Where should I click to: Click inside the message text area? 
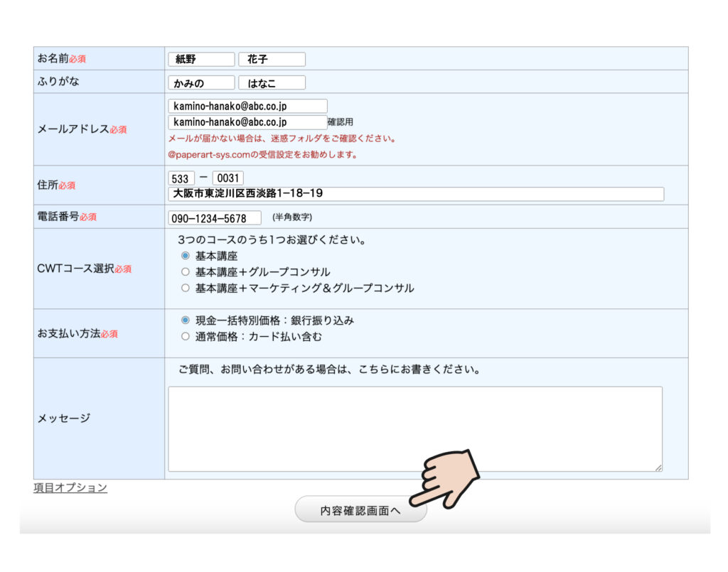tap(415, 428)
